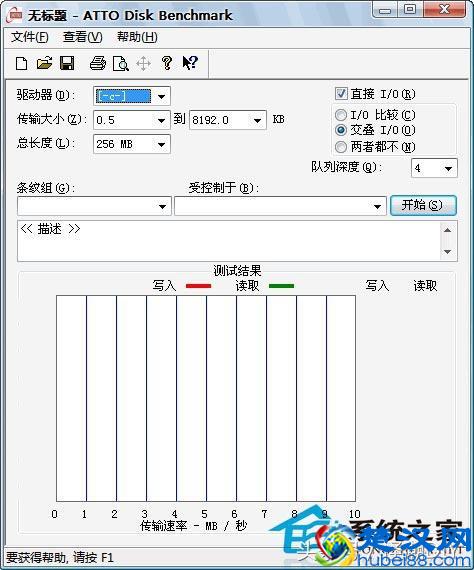
Task: Close the ATTO Disk Benchmark window
Action: tap(445, 9)
